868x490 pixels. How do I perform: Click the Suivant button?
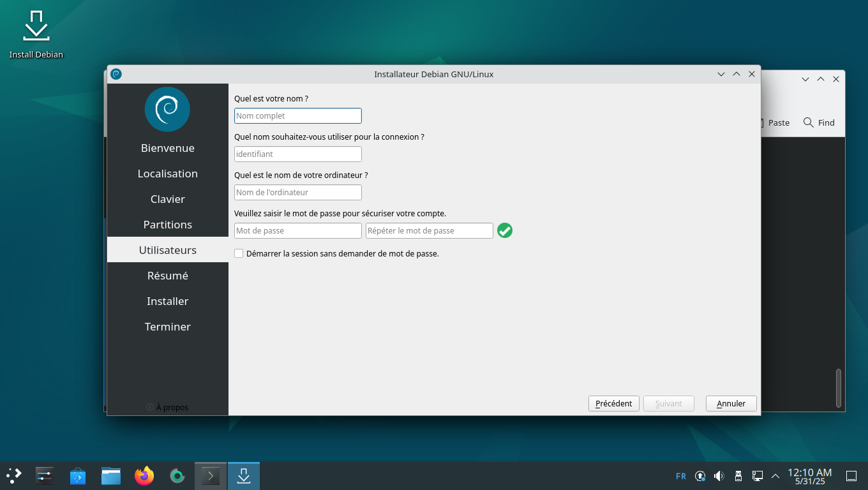pos(668,403)
